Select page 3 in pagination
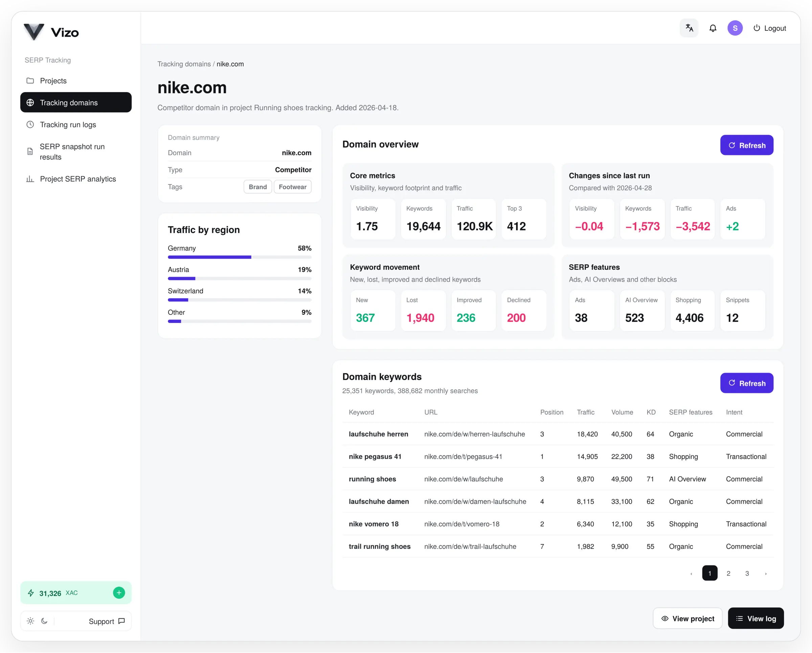This screenshot has width=812, height=653. pyautogui.click(x=747, y=573)
